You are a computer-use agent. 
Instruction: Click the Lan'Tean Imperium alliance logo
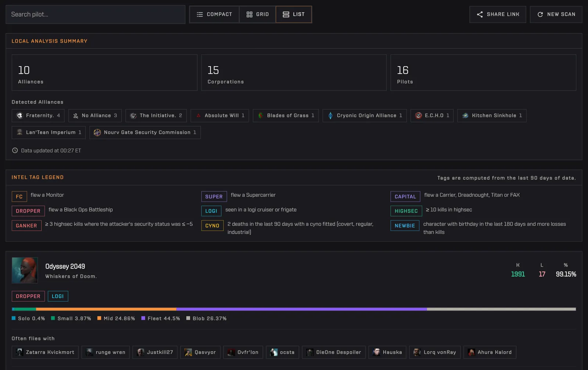[x=20, y=132]
